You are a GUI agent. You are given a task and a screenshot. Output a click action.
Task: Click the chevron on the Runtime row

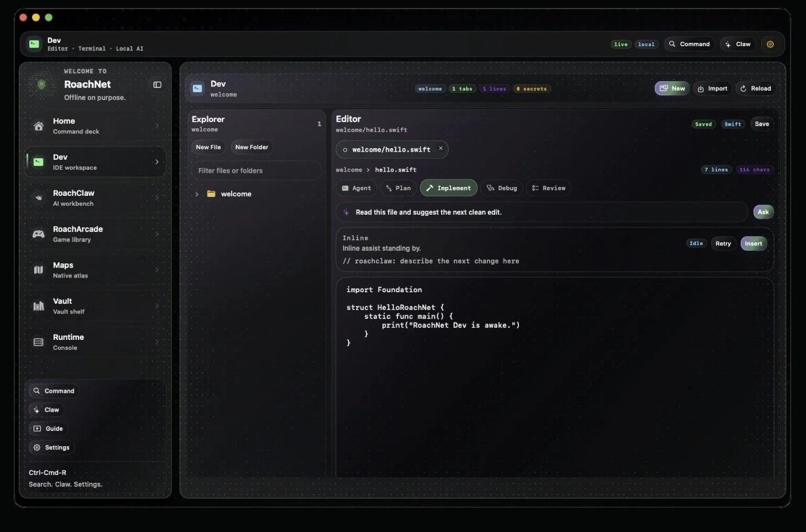click(157, 342)
